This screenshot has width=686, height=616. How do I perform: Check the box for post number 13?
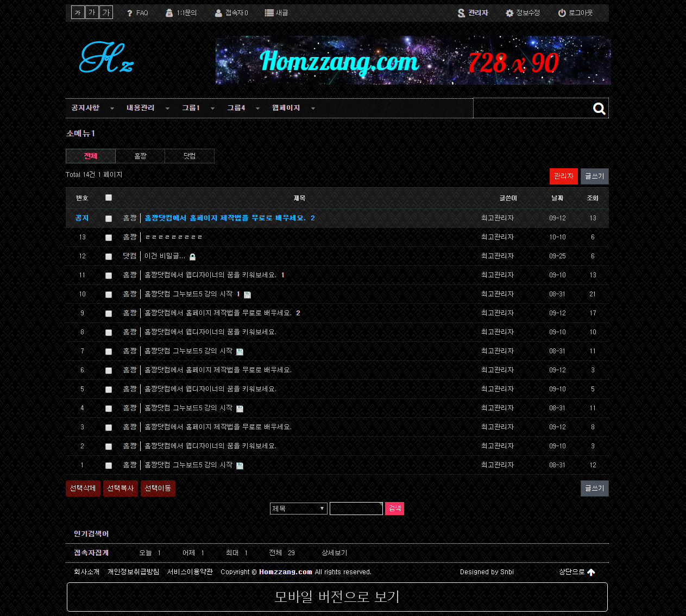click(x=109, y=238)
